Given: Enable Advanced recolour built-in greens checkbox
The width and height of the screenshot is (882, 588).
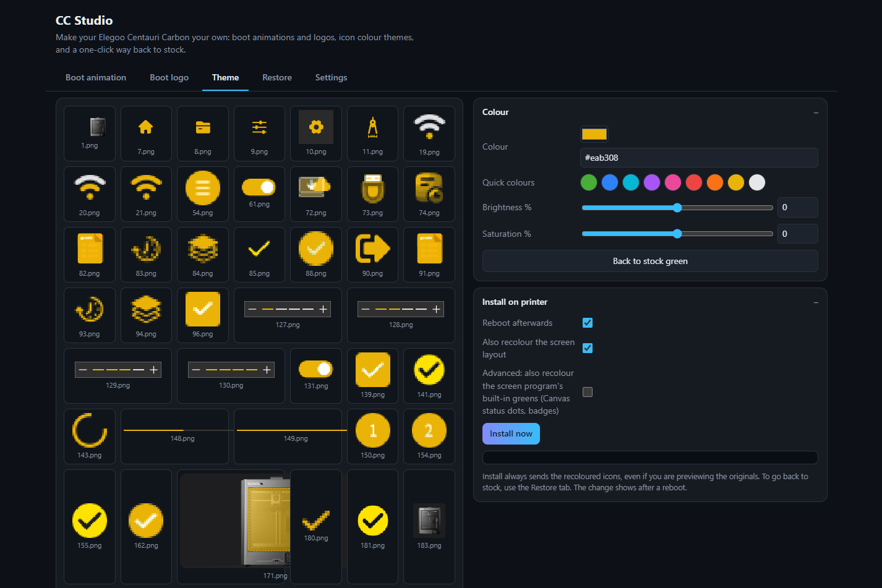Looking at the screenshot, I should coord(588,392).
